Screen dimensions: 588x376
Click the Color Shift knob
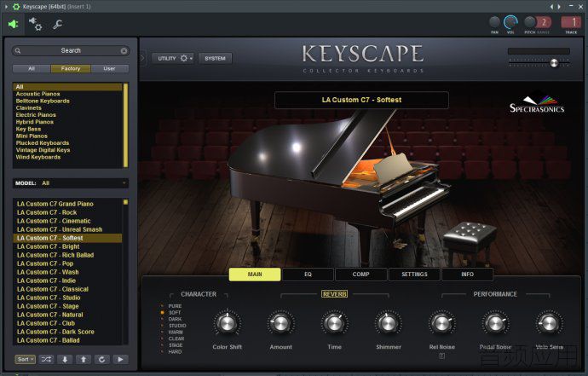coord(227,323)
